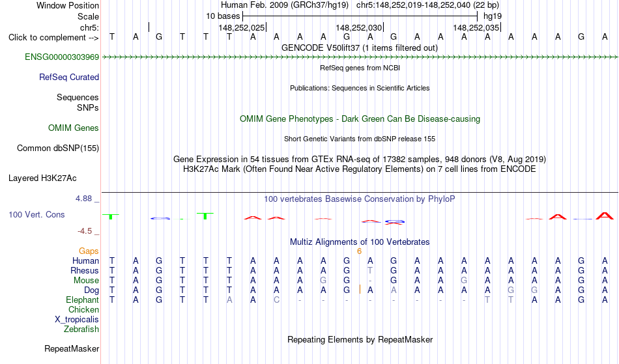
Task: Click the orange insertion bar in Dog row
Action: 360,290
